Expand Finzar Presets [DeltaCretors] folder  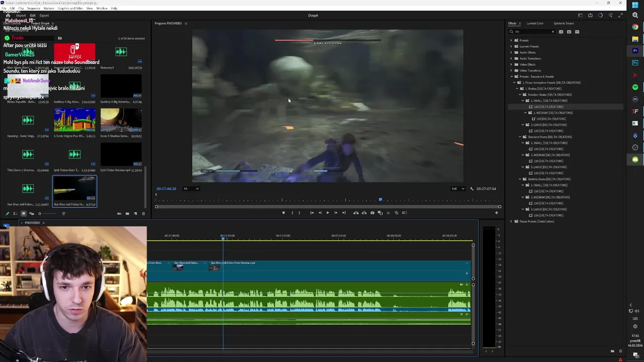511,221
